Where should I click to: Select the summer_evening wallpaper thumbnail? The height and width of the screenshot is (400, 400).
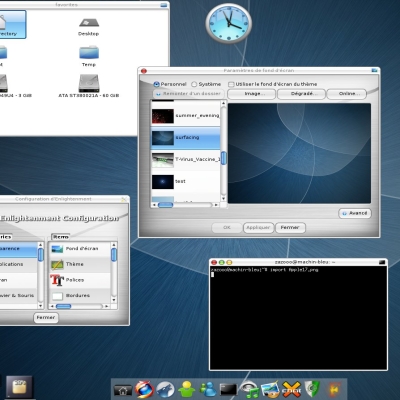163,116
